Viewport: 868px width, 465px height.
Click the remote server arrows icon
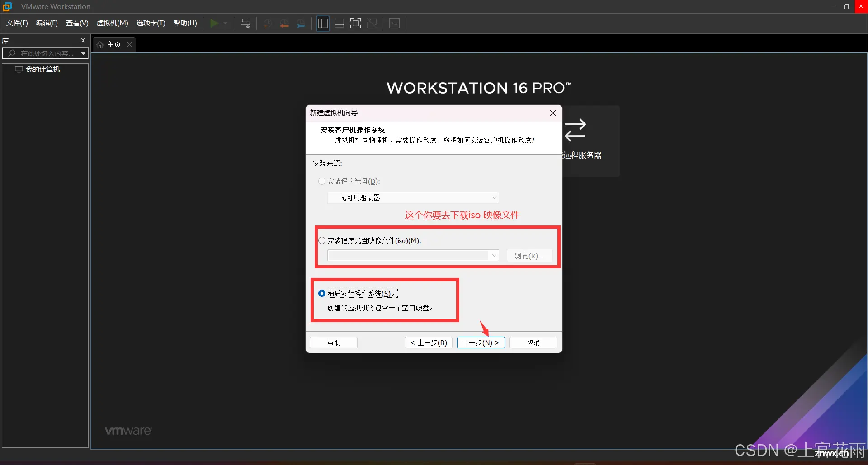click(x=576, y=130)
